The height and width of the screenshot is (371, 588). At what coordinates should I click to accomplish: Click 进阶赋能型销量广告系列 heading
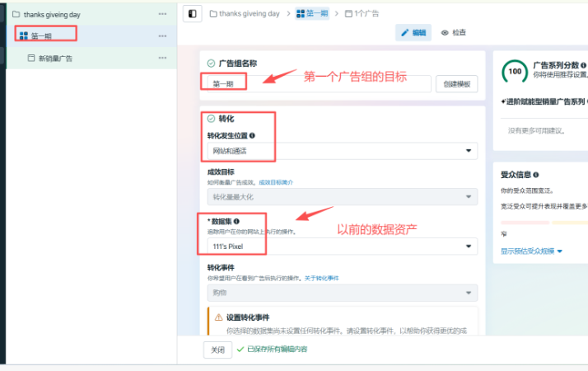click(544, 101)
